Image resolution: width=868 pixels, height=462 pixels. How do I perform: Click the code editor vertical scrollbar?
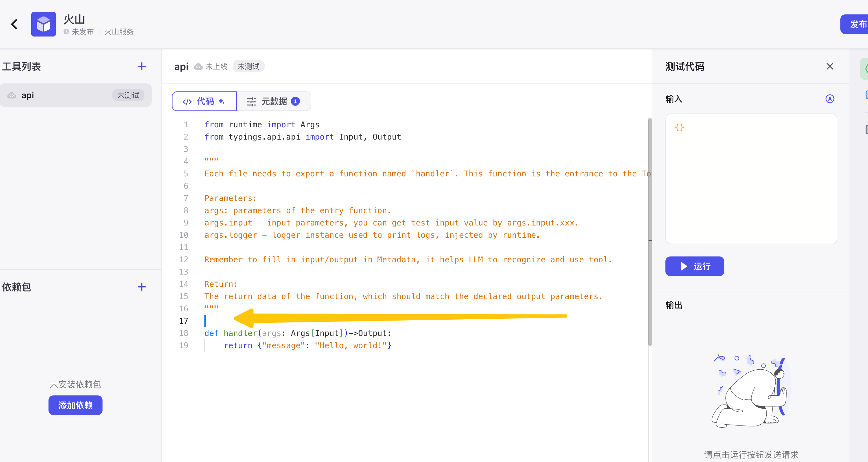click(650, 232)
